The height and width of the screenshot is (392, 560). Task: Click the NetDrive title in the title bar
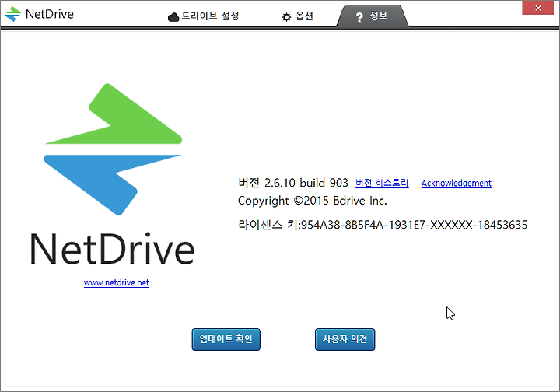50,14
